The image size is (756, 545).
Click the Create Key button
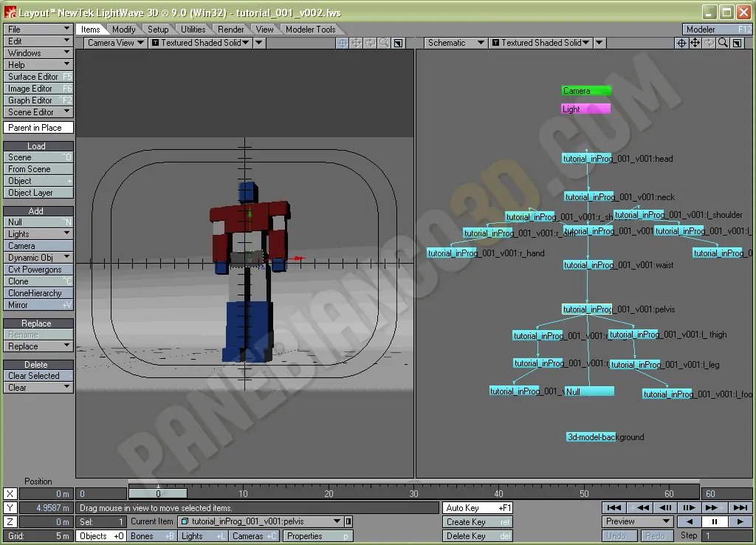click(x=478, y=522)
